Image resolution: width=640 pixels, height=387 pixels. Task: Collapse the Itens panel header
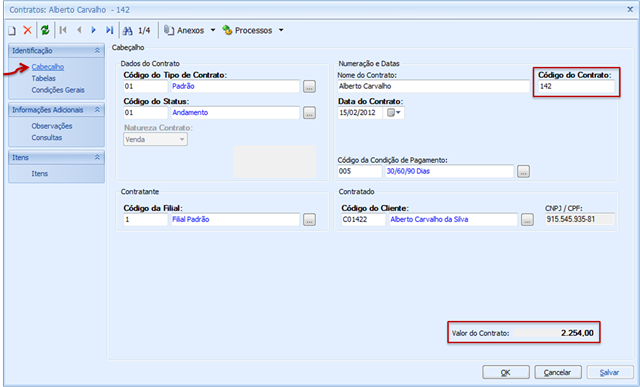coord(97,158)
